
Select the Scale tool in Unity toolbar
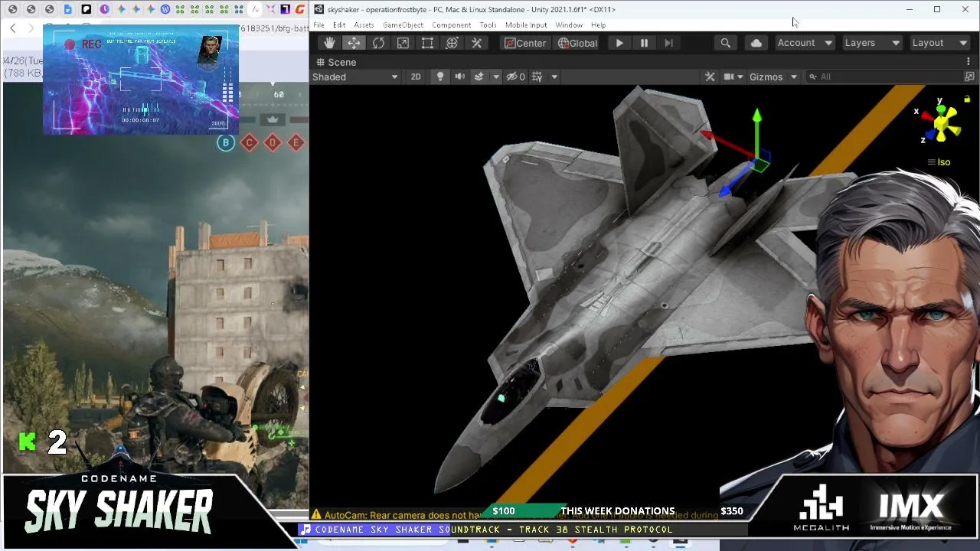coord(403,43)
